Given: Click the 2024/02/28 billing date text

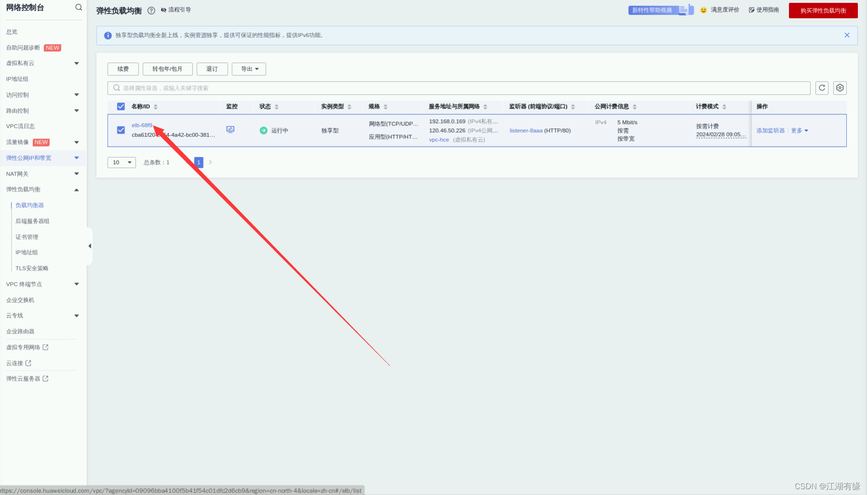Looking at the screenshot, I should tap(721, 134).
